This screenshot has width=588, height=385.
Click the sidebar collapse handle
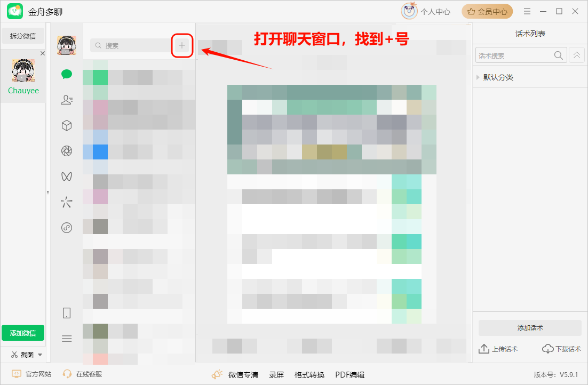pyautogui.click(x=48, y=192)
